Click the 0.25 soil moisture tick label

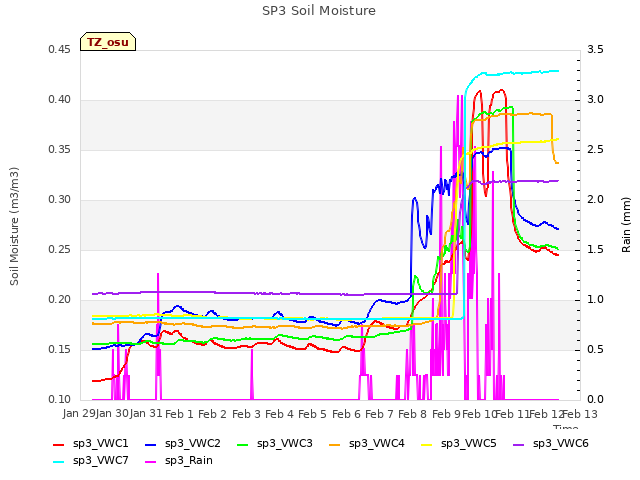pos(60,250)
